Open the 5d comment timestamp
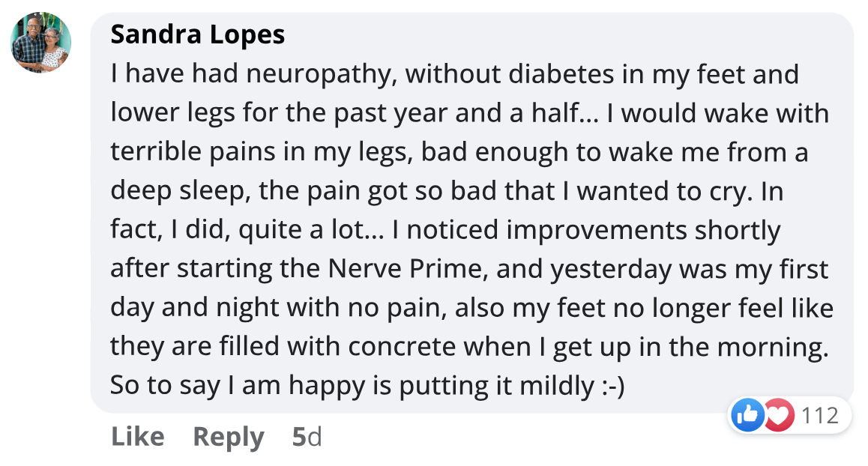 pos(307,437)
